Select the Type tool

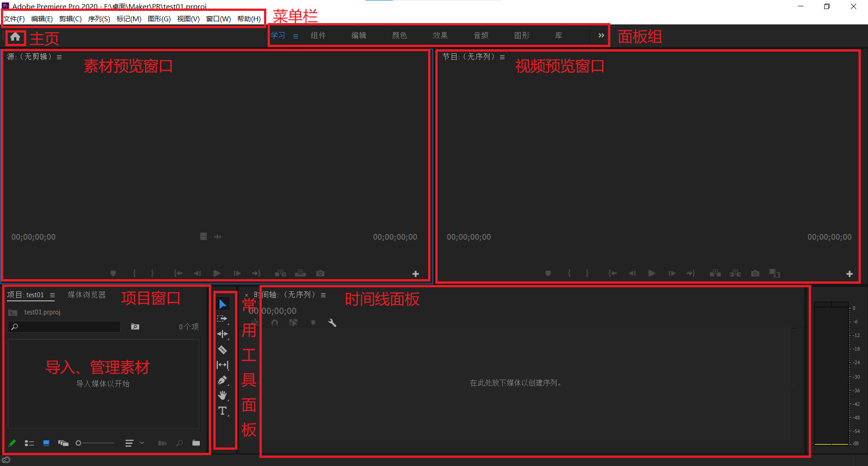(222, 411)
